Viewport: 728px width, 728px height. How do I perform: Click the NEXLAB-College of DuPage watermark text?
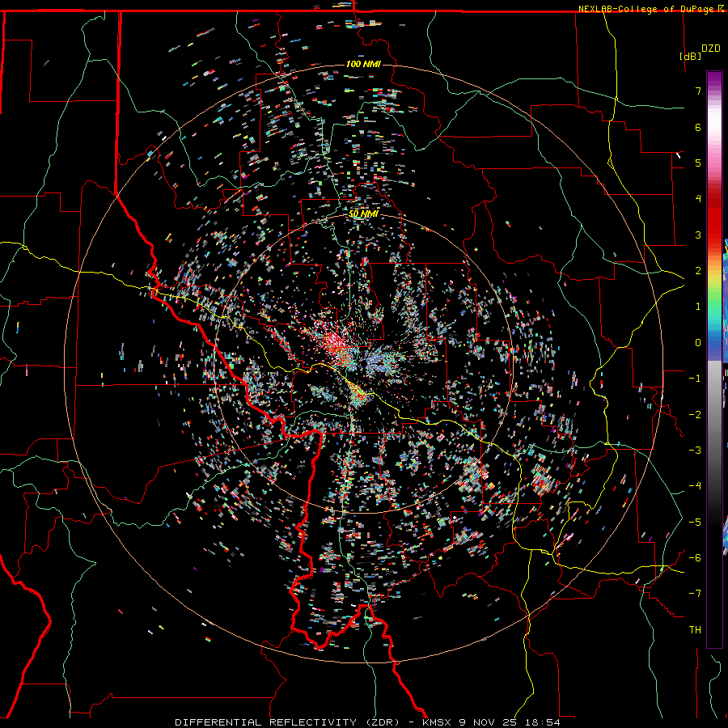point(647,9)
